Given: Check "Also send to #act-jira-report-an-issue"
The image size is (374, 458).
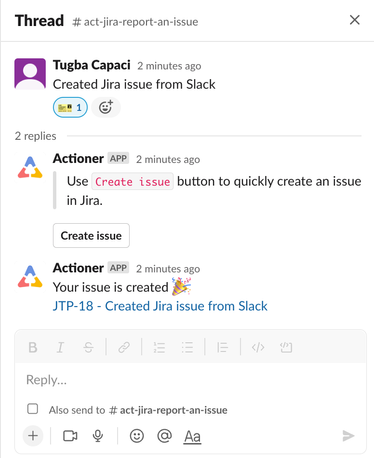Looking at the screenshot, I should pos(33,409).
